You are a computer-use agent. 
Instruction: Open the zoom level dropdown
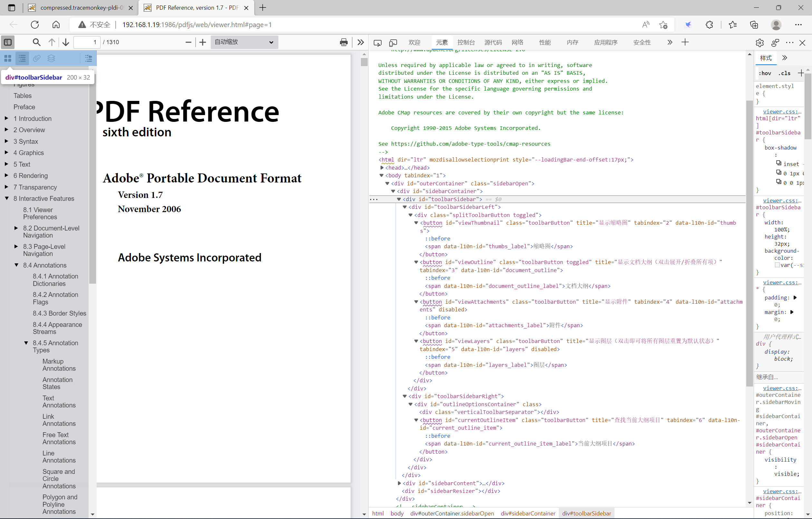244,42
